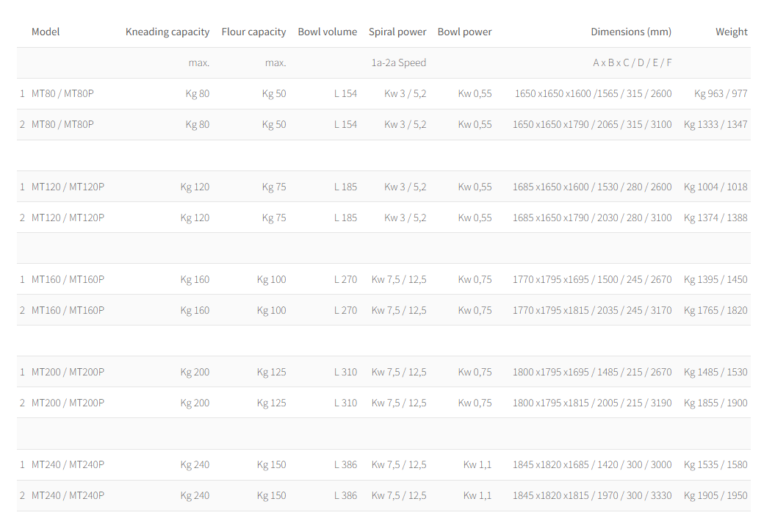The height and width of the screenshot is (532, 775).
Task: Select the Flour capacity column header
Action: (253, 32)
